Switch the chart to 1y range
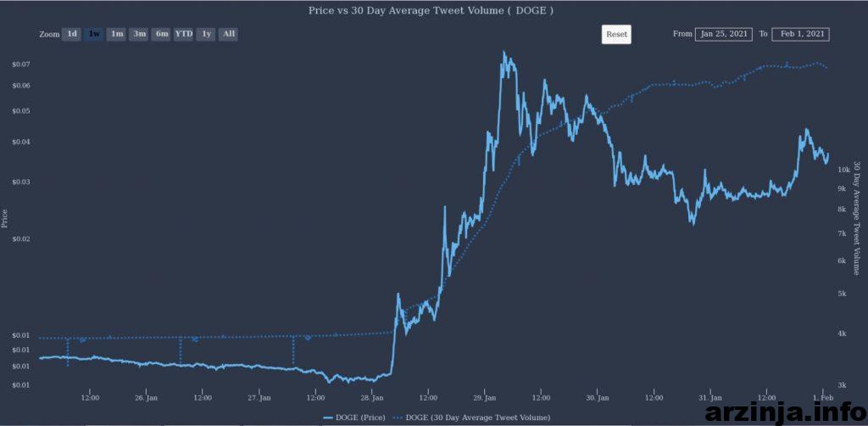868x426 pixels. [x=207, y=34]
